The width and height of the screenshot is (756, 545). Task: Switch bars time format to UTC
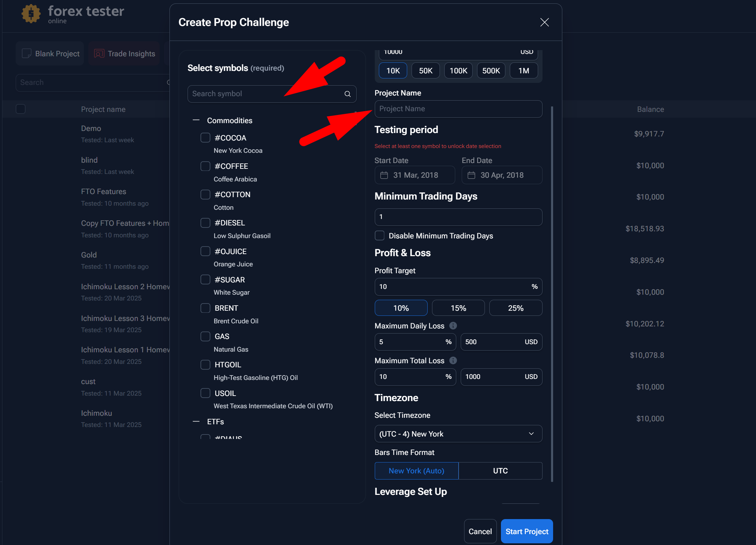pyautogui.click(x=501, y=471)
